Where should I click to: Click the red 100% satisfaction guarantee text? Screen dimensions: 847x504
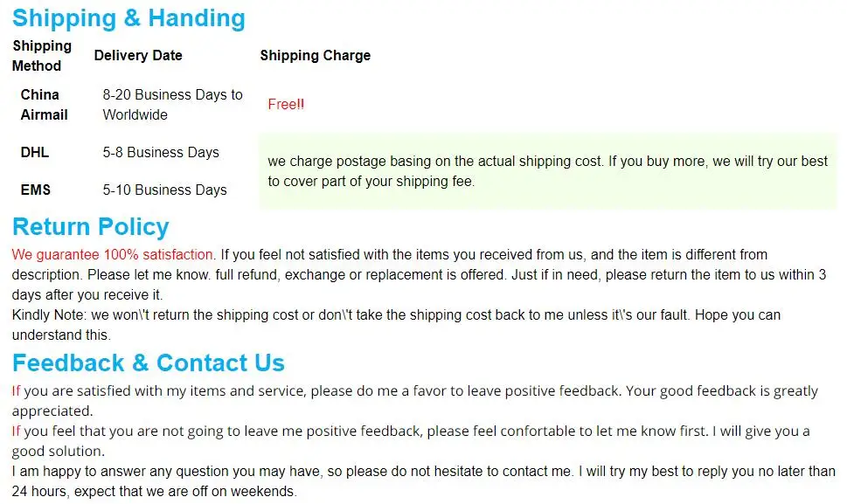click(x=114, y=255)
